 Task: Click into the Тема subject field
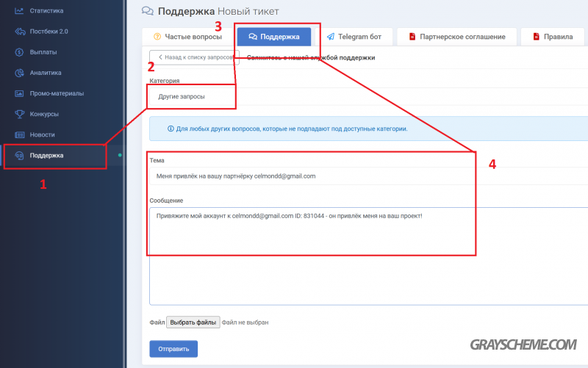[367, 176]
